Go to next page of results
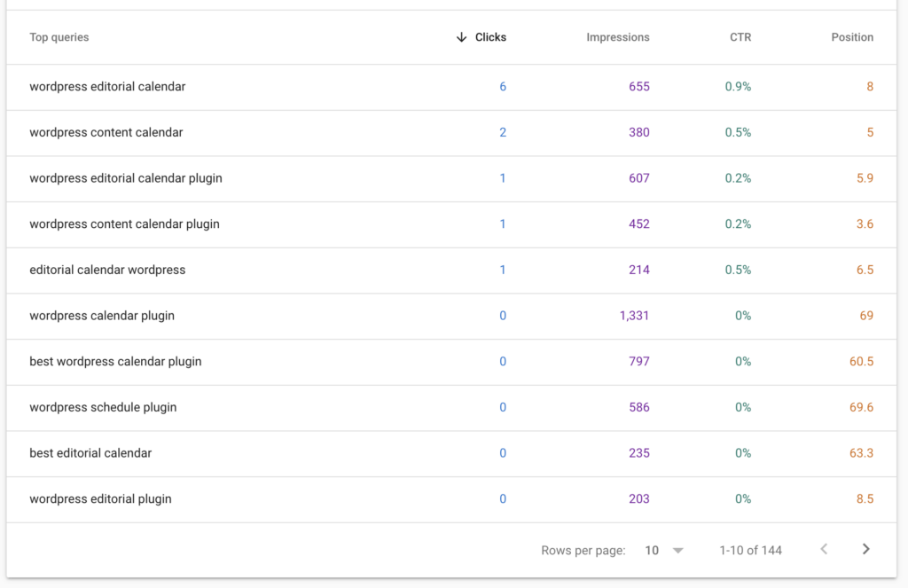908x588 pixels. pos(865,549)
